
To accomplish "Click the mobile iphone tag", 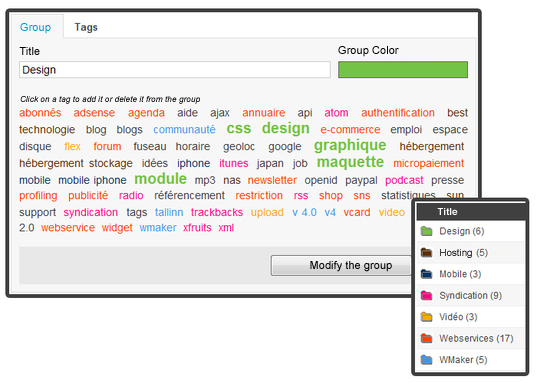I will (92, 180).
